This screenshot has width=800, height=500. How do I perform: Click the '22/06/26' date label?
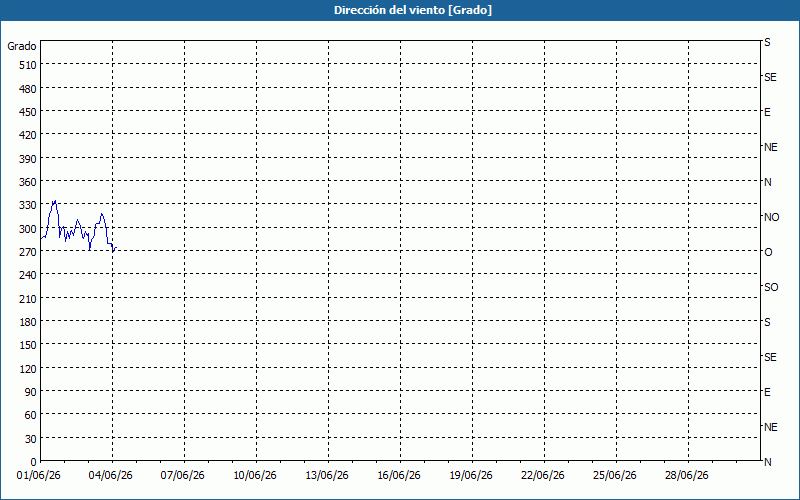click(x=543, y=476)
